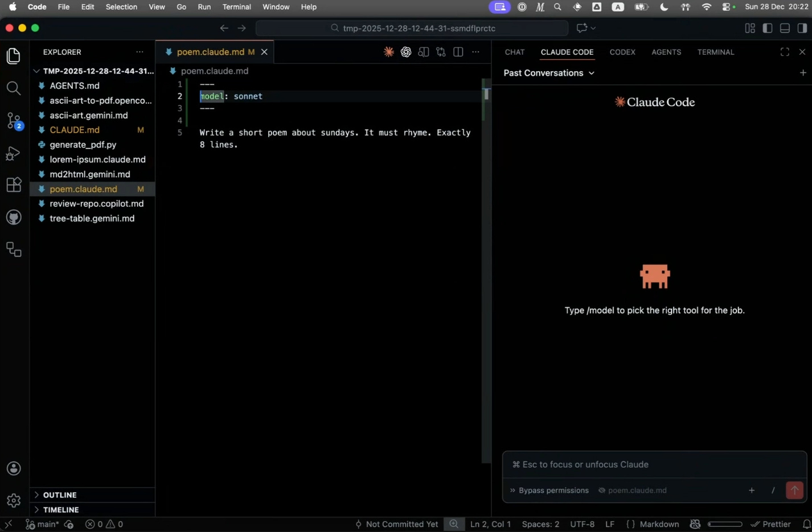The width and height of the screenshot is (812, 532).
Task: Open the Extensions view icon
Action: (x=14, y=185)
